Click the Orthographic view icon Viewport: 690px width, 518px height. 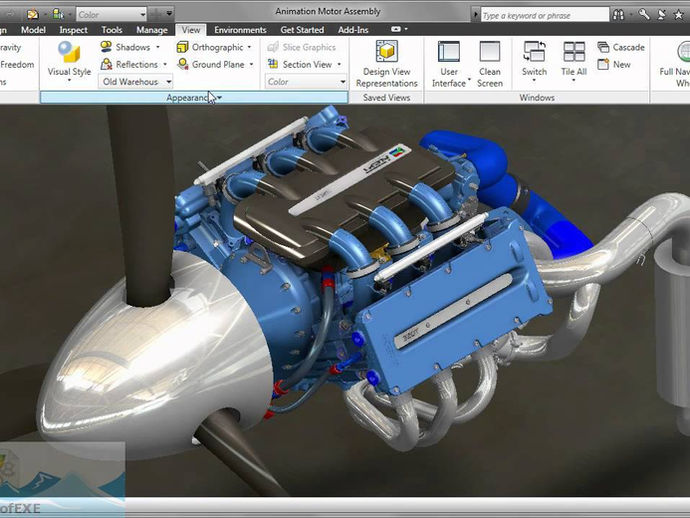click(182, 47)
